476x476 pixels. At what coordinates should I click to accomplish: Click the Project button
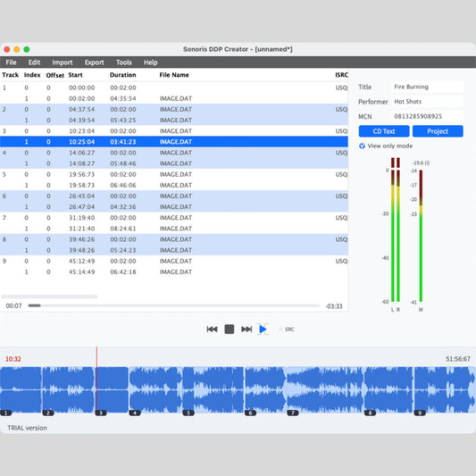click(438, 131)
